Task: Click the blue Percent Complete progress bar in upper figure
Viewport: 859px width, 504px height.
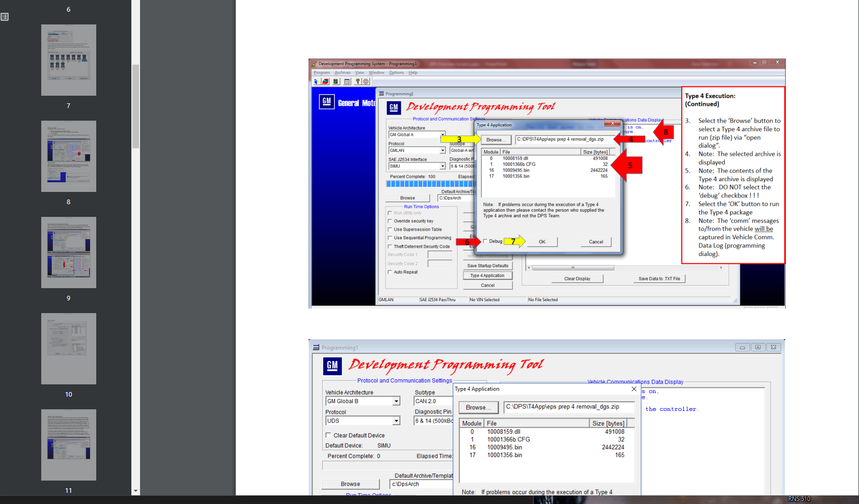Action: [430, 184]
